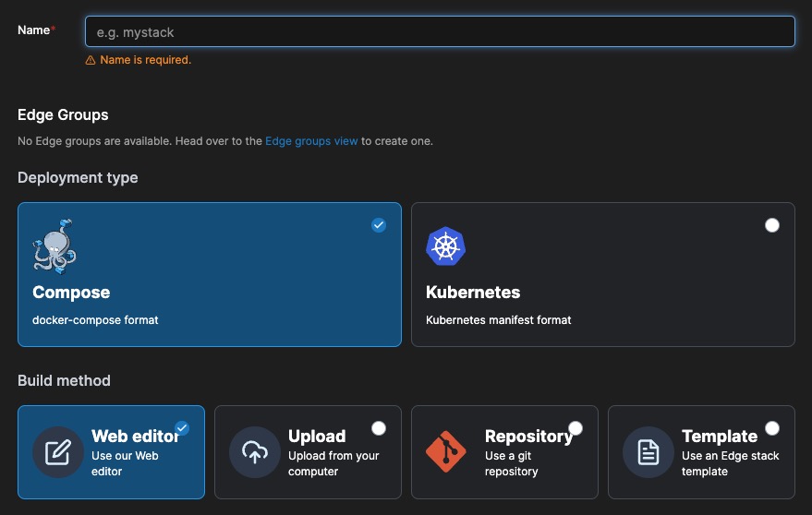
Task: Click the Kubernetes helm wheel icon
Action: coord(445,246)
